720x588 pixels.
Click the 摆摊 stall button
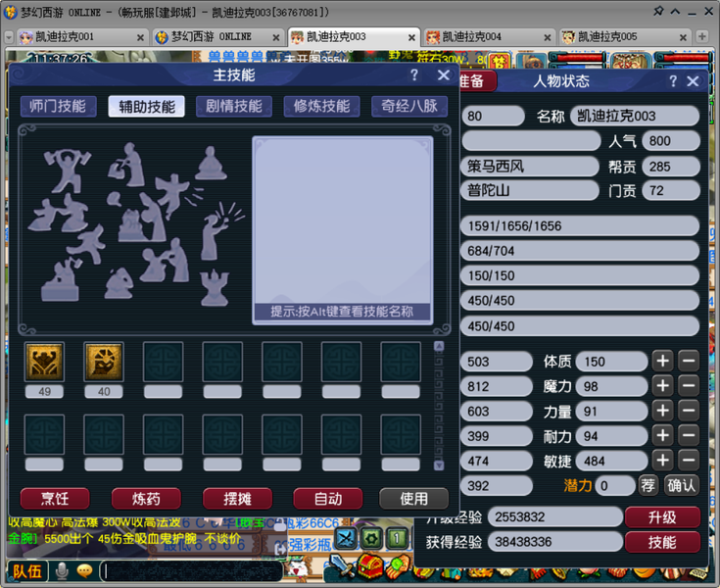coord(237,499)
